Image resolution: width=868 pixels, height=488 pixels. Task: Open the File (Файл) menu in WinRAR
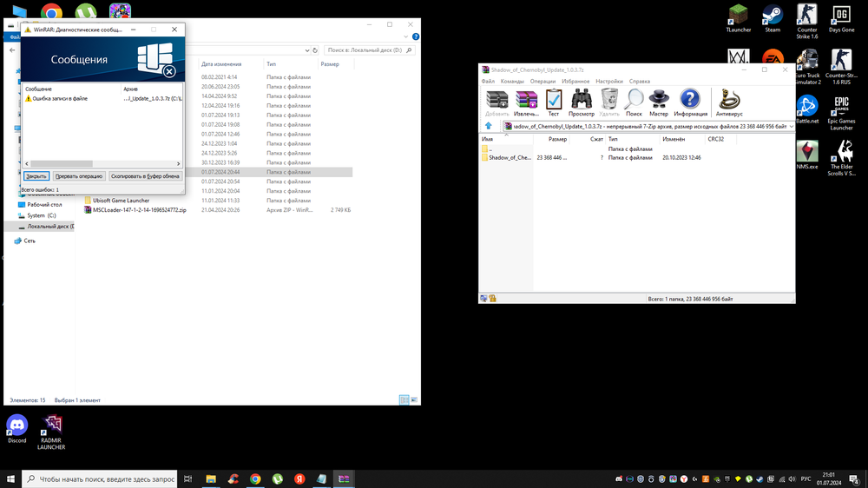pos(488,82)
